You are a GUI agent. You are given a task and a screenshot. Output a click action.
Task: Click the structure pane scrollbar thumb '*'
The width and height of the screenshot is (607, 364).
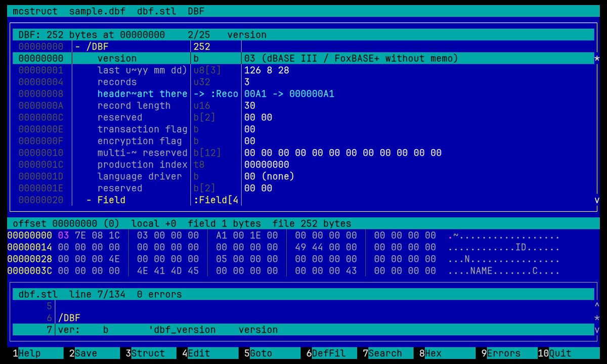click(x=597, y=59)
